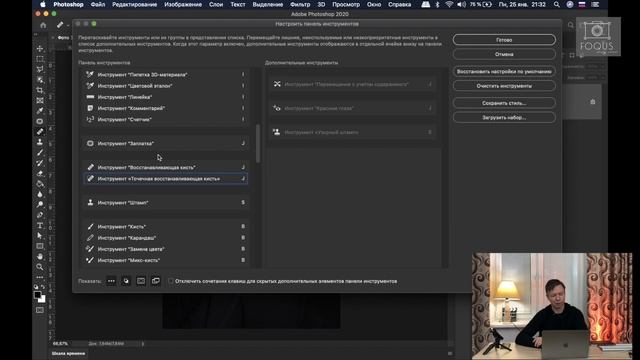Select the Crop tool in toolbar

(x=40, y=90)
